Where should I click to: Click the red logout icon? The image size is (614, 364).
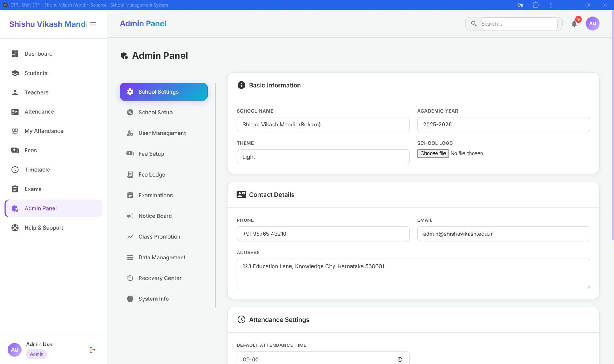[x=92, y=350]
